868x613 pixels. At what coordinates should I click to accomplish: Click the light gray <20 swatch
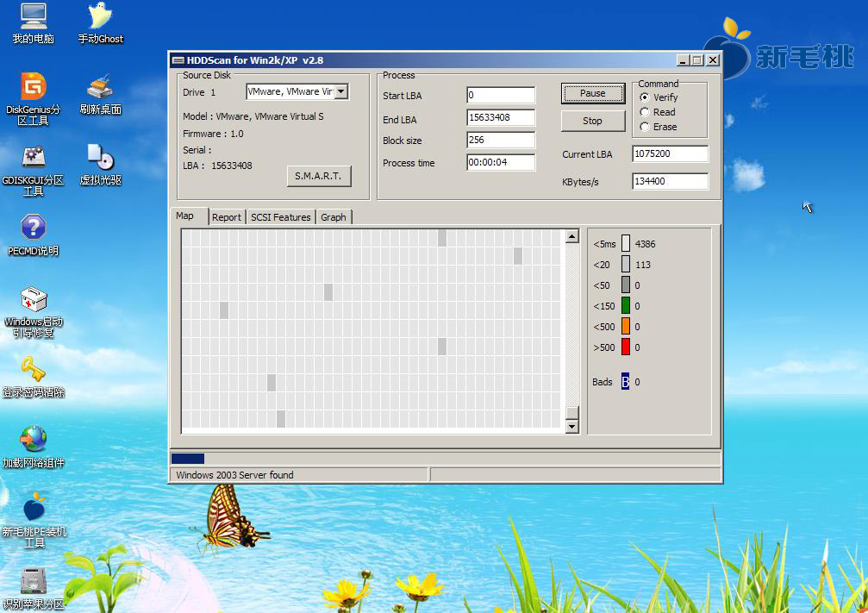tap(626, 264)
